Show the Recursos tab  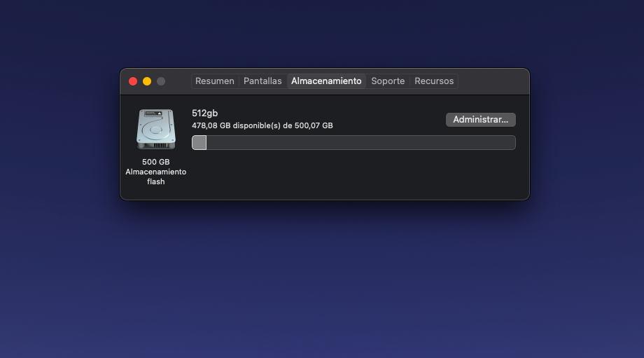(434, 81)
